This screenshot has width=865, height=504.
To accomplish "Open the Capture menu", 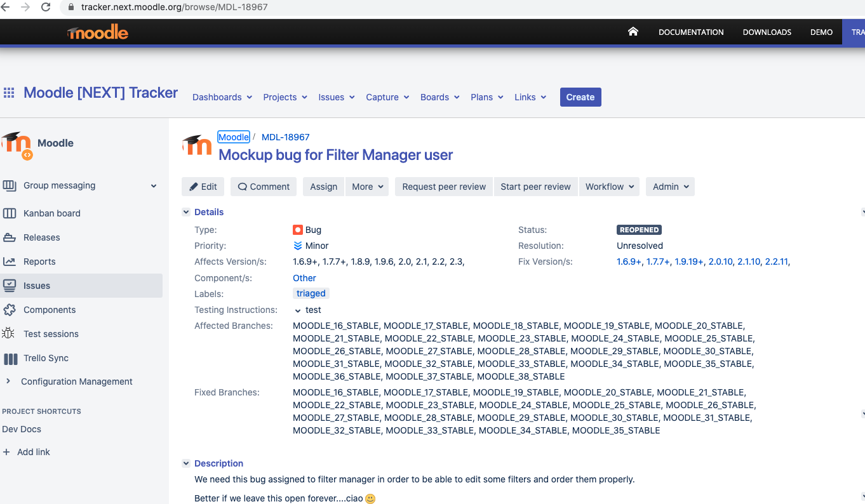I will [387, 97].
